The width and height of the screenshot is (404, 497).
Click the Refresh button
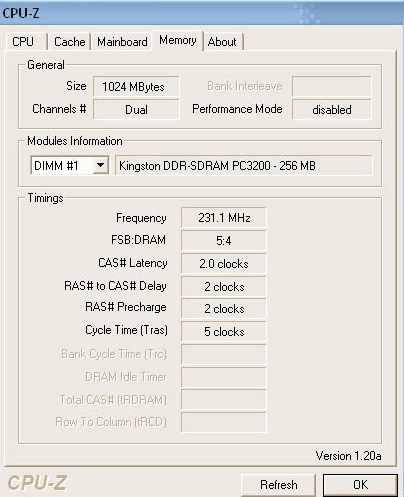[x=278, y=485]
